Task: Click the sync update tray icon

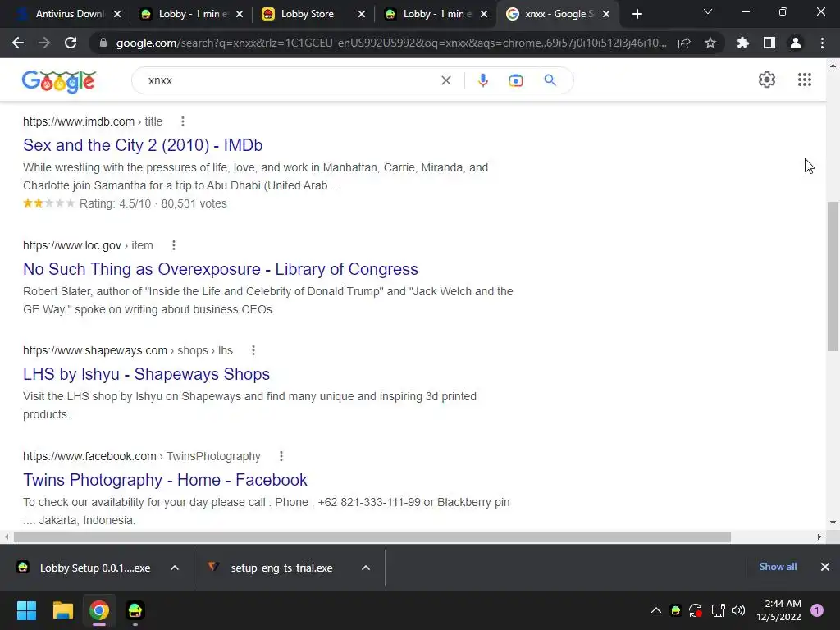Action: [696, 610]
